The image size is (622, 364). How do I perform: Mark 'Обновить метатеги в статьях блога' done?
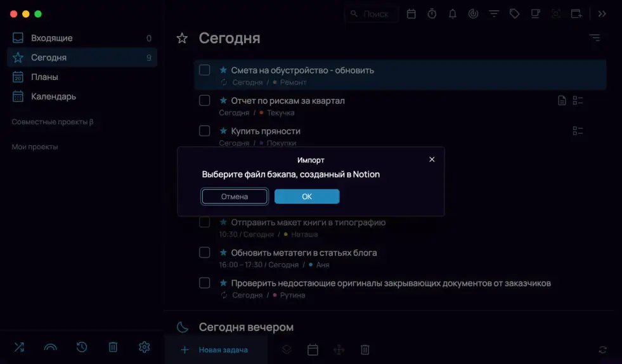coord(204,252)
